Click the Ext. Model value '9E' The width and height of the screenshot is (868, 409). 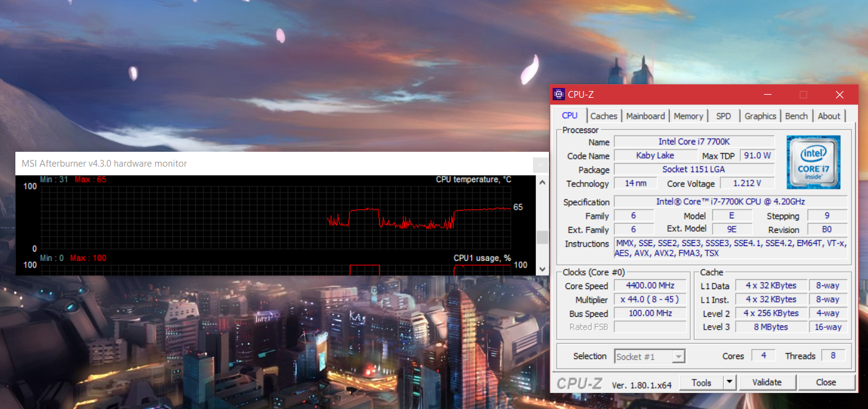(x=732, y=229)
